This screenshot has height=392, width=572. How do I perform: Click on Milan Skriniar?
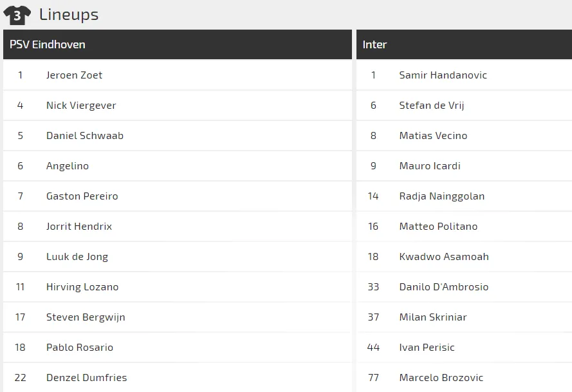433,317
